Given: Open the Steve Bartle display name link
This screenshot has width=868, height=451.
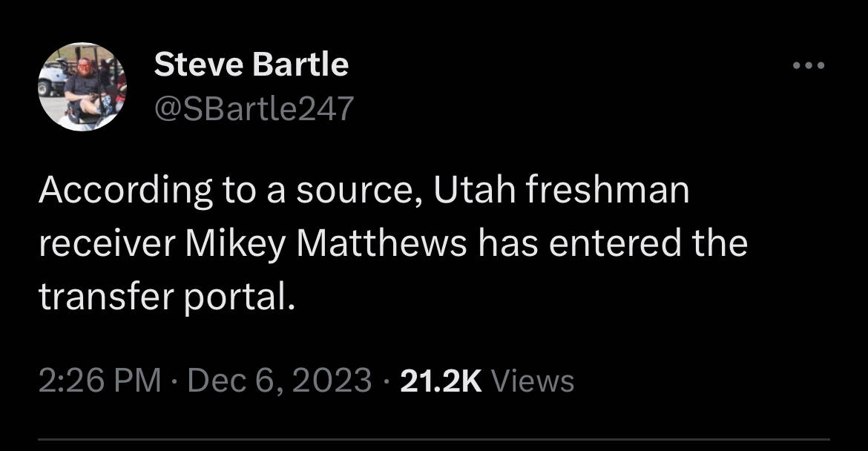Looking at the screenshot, I should pyautogui.click(x=251, y=65).
